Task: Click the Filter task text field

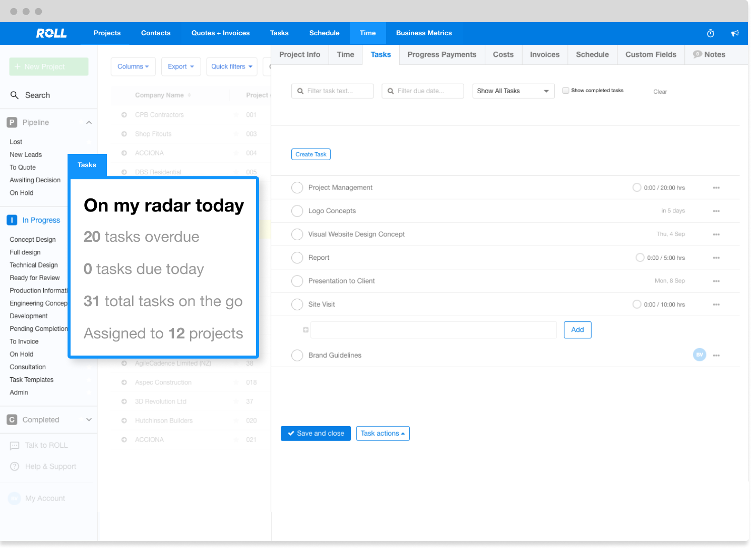Action: click(333, 91)
